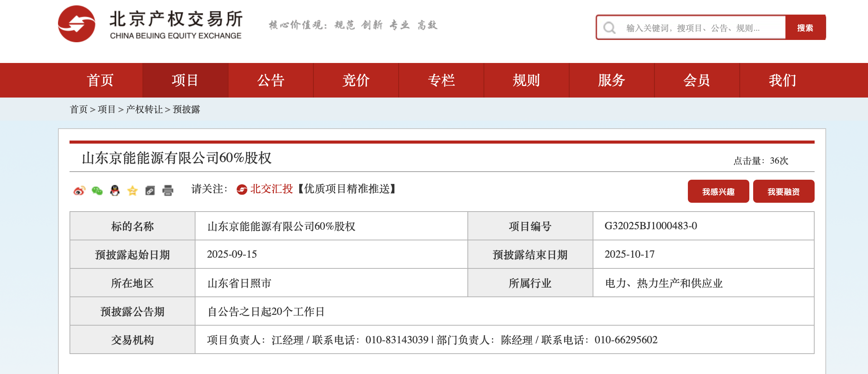This screenshot has width=868, height=374.
Task: Go to 首页 in the breadcrumb
Action: pyautogui.click(x=79, y=109)
